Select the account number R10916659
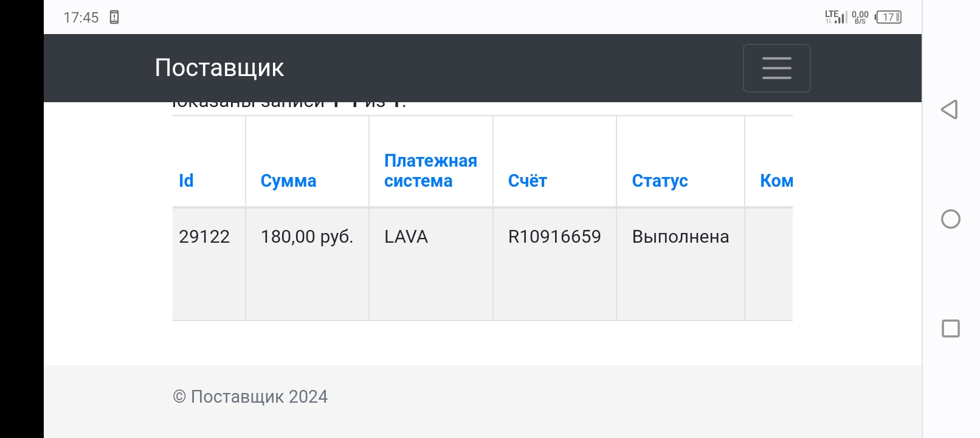 tap(554, 237)
